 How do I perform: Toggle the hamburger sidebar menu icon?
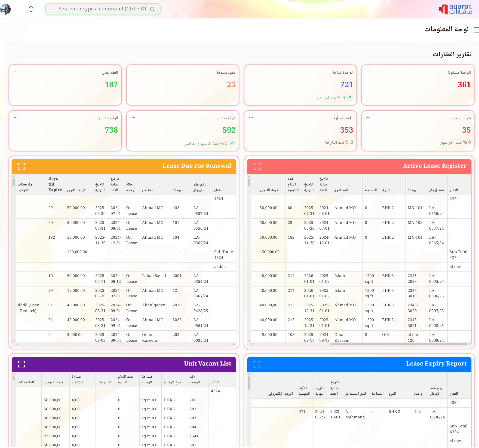[476, 30]
